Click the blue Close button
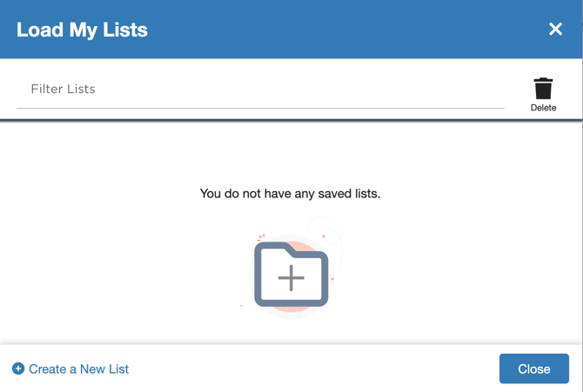 [534, 369]
